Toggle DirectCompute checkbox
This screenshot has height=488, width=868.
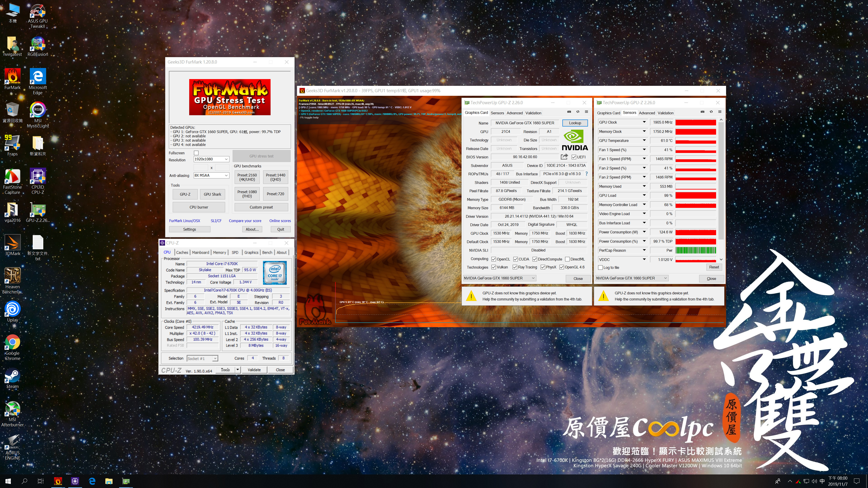click(535, 259)
